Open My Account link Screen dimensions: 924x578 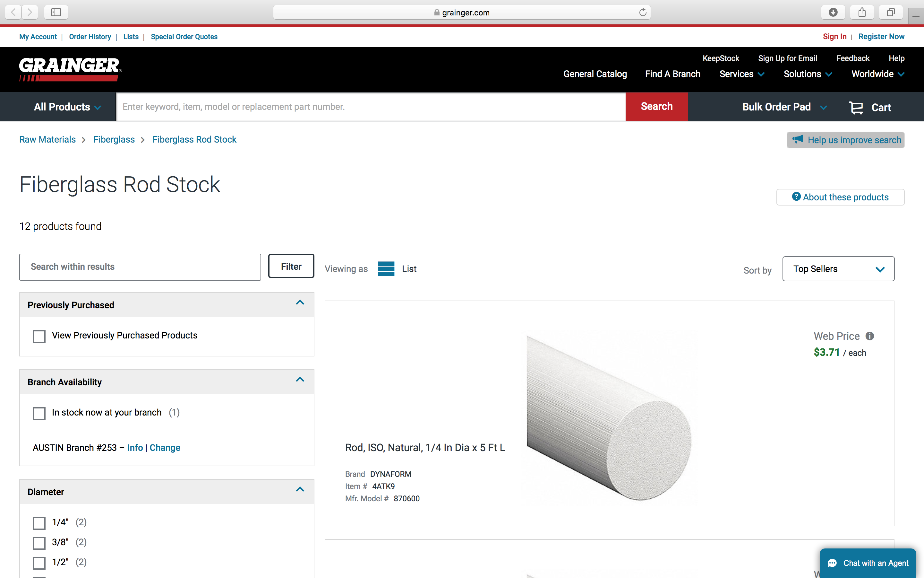[x=38, y=37]
